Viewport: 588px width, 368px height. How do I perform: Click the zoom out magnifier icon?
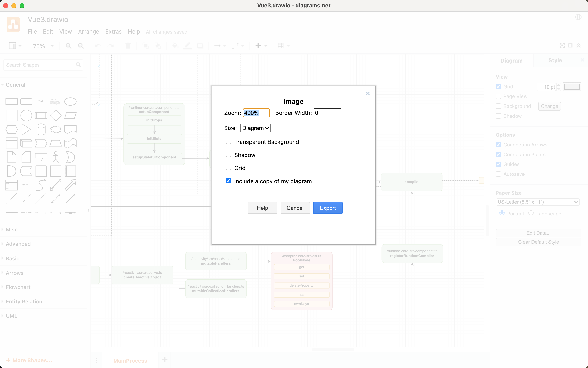click(81, 46)
